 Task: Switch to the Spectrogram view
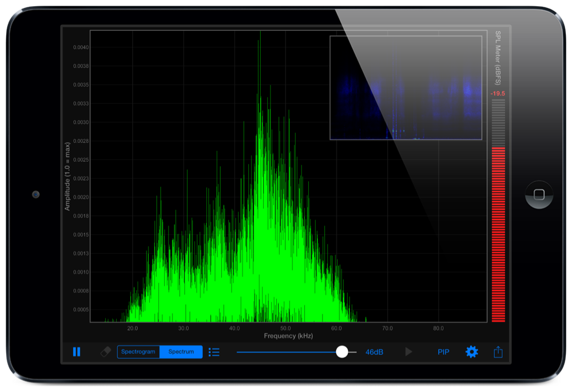click(138, 352)
